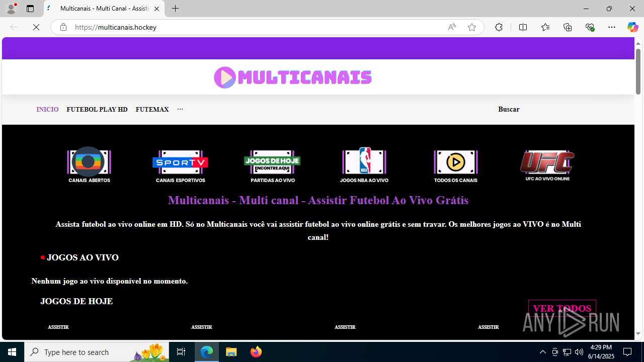Open Copilot sidebar
Screen dimensions: 644x362
click(632, 27)
